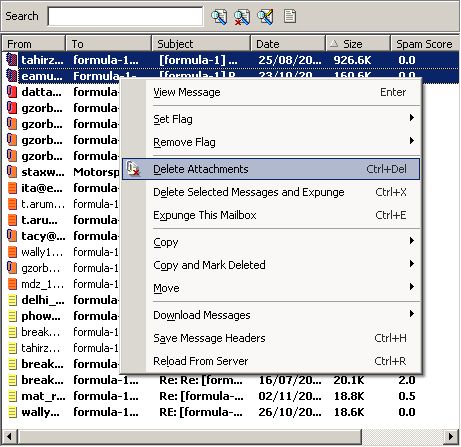The height and width of the screenshot is (447, 461).
Task: Click the search magnifier icon in toolbar
Action: [219, 17]
